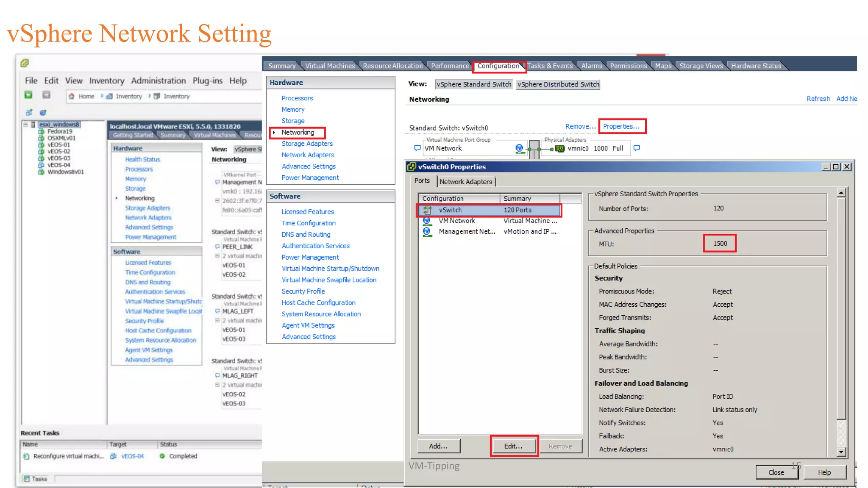Image resolution: width=868 pixels, height=488 pixels.
Task: Click the Properties... link for vSwitch0
Action: (x=621, y=126)
